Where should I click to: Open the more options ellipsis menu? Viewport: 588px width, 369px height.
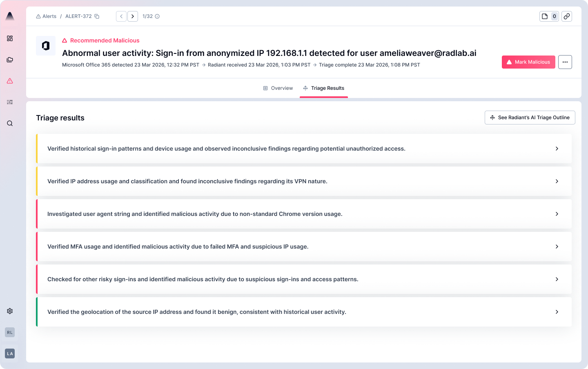pos(565,62)
